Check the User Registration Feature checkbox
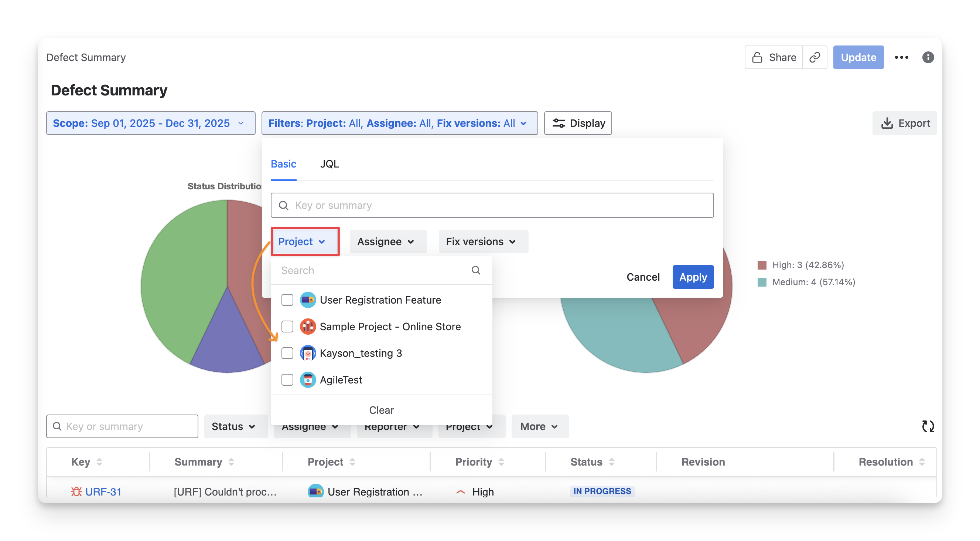Viewport: 980px width, 541px height. click(x=287, y=300)
